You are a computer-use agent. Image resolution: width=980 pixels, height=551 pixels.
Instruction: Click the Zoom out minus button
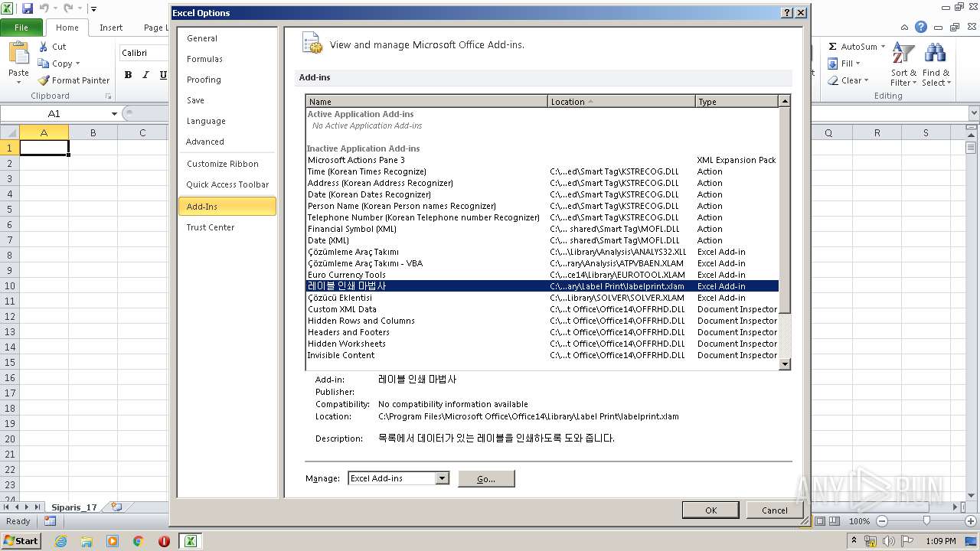(x=881, y=521)
